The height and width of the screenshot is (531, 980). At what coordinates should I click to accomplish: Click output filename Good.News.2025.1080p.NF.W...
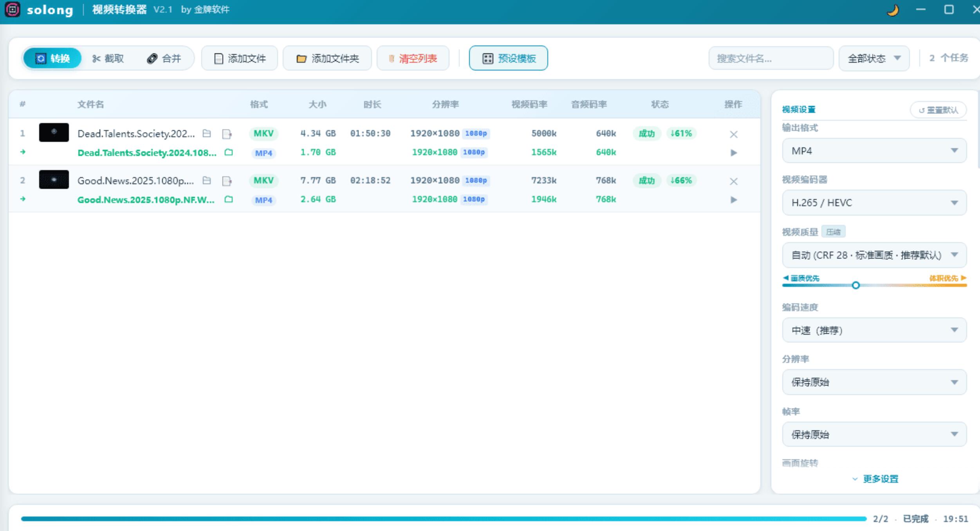146,200
